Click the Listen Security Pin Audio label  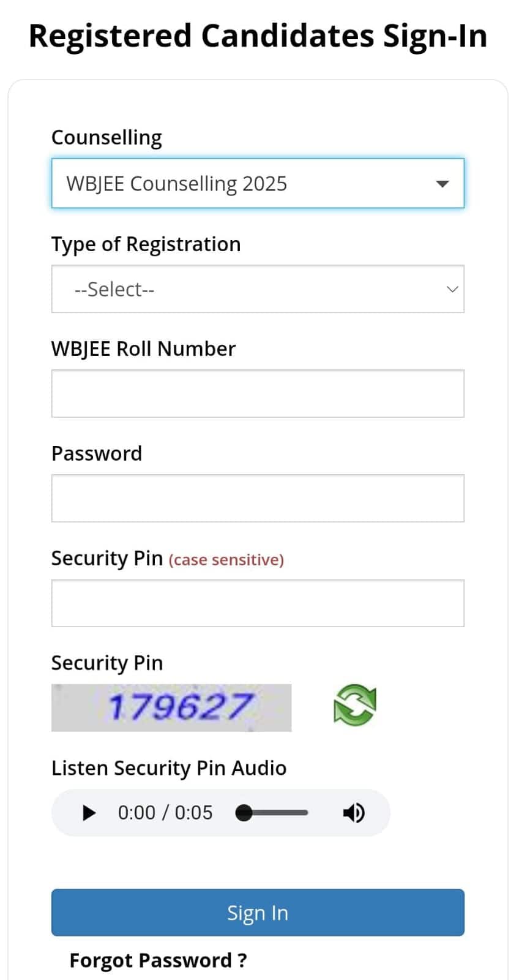tap(168, 768)
